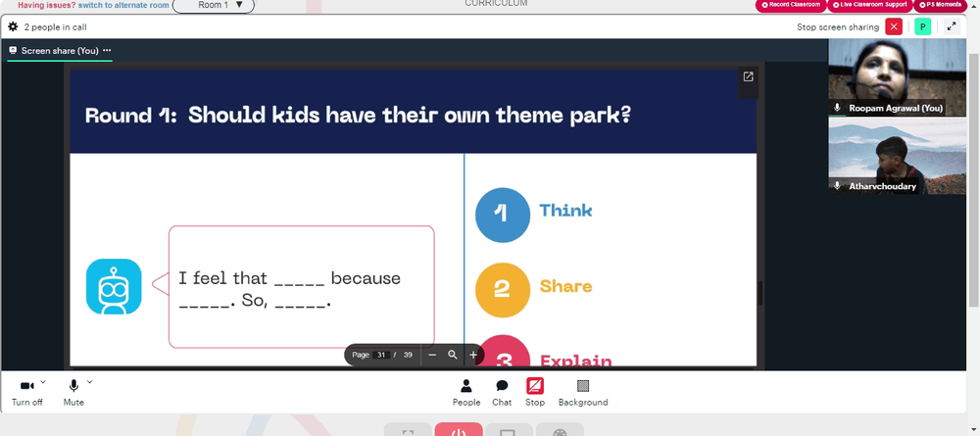The height and width of the screenshot is (436, 980).
Task: Open more options next to Screen share (You)
Action: coord(107,51)
